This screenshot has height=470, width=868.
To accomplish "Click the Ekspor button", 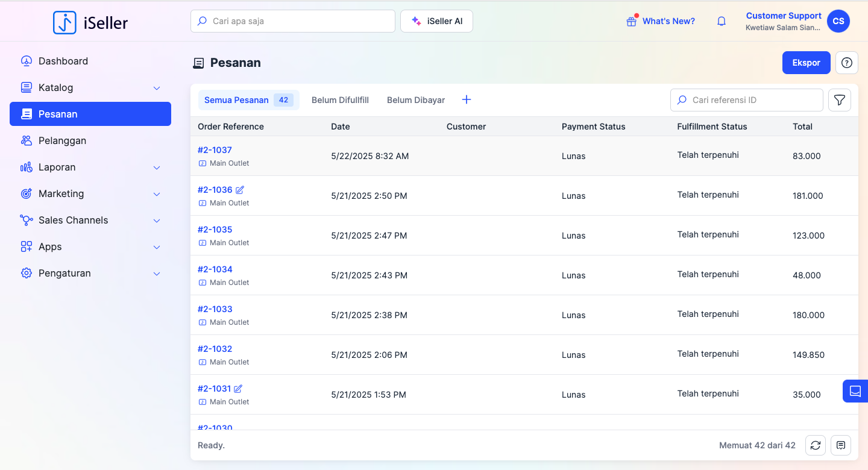I will pyautogui.click(x=806, y=63).
